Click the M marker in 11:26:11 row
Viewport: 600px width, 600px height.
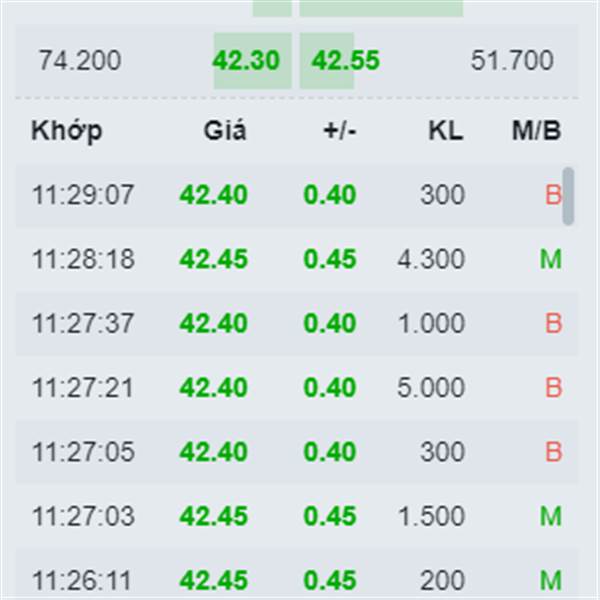pyautogui.click(x=551, y=580)
